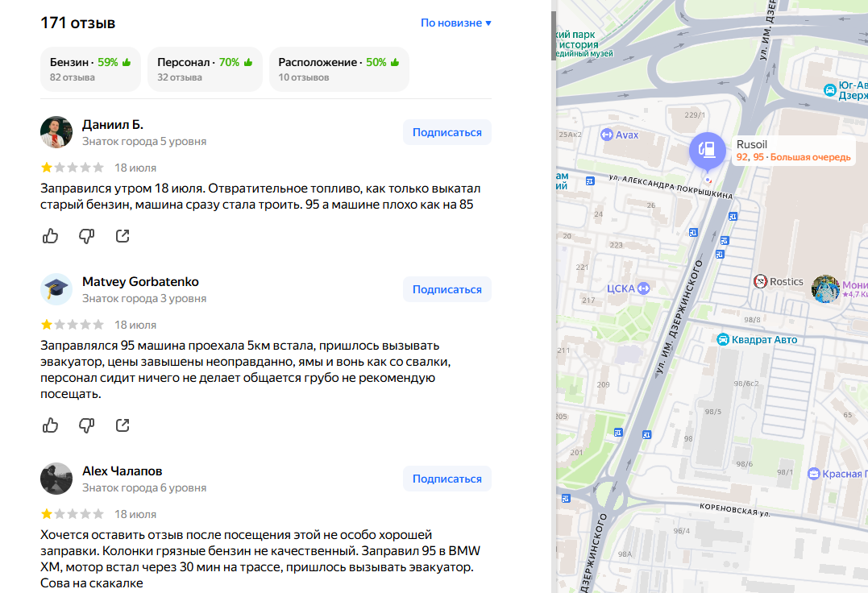868x593 pixels.
Task: Open Alex Чалапов's profile name link
Action: (x=123, y=471)
